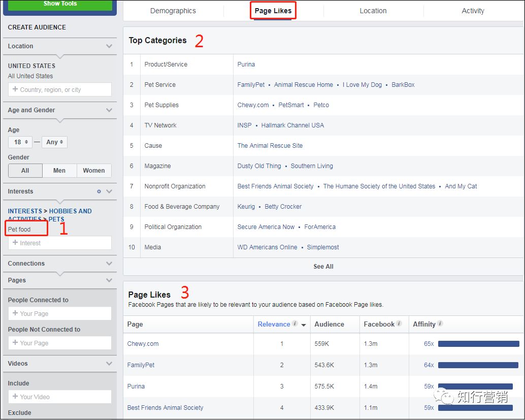Image resolution: width=525 pixels, height=420 pixels.
Task: Click the add Interest input field
Action: point(60,243)
